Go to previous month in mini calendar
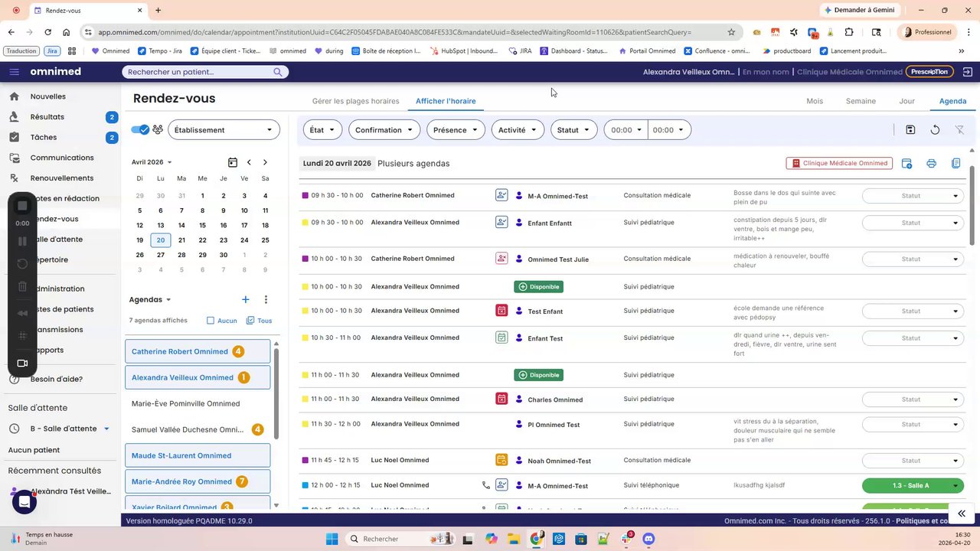Viewport: 980px width, 551px height. (249, 162)
